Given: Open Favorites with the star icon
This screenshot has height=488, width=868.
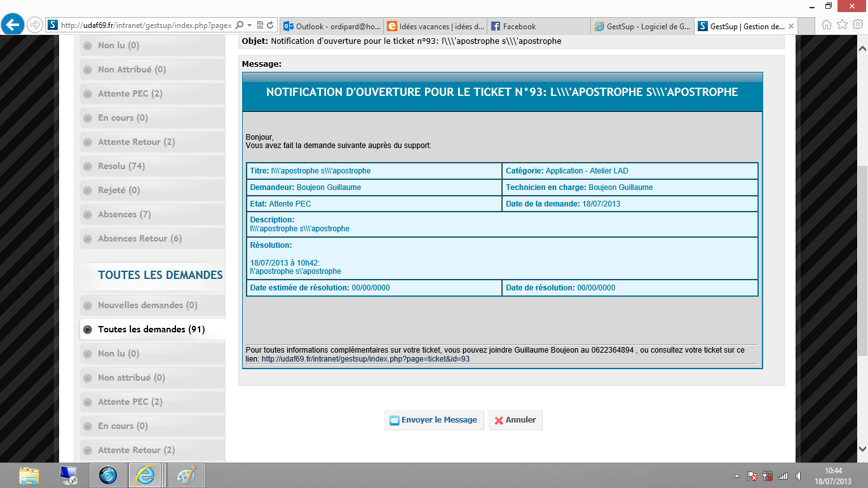Looking at the screenshot, I should (x=842, y=25).
